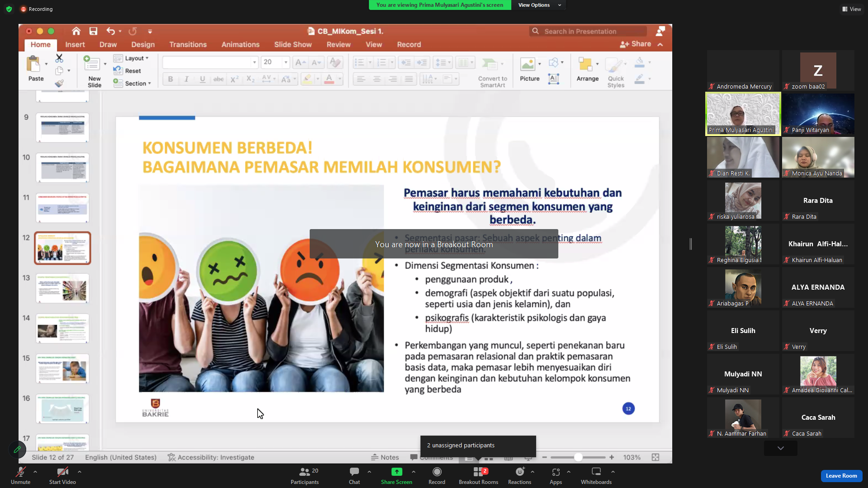The width and height of the screenshot is (868, 488).
Task: Click the Zoom Participants icon
Action: 305,472
